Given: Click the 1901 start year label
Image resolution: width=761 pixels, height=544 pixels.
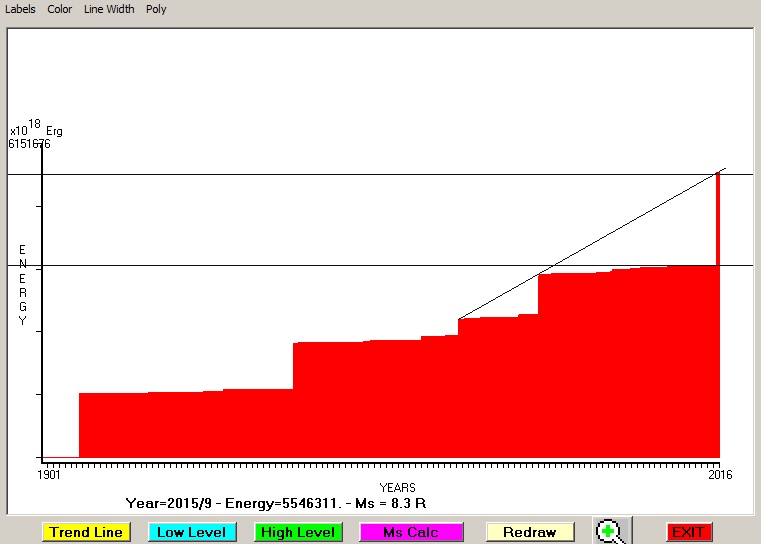Looking at the screenshot, I should click(51, 474).
